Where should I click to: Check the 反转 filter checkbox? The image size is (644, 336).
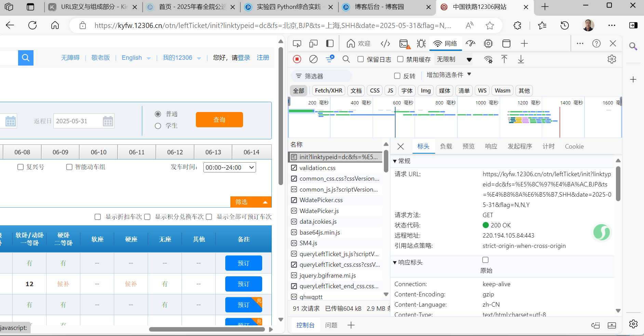[397, 76]
